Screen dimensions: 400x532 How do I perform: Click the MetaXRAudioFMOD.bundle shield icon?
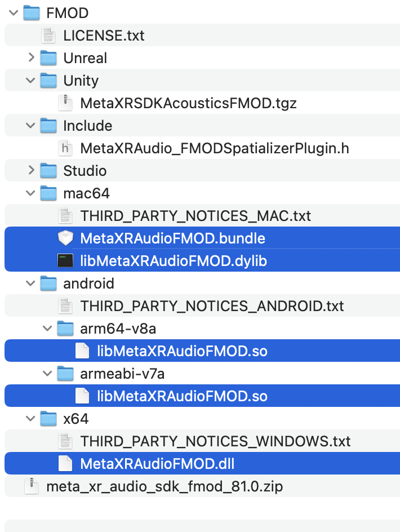coord(66,238)
